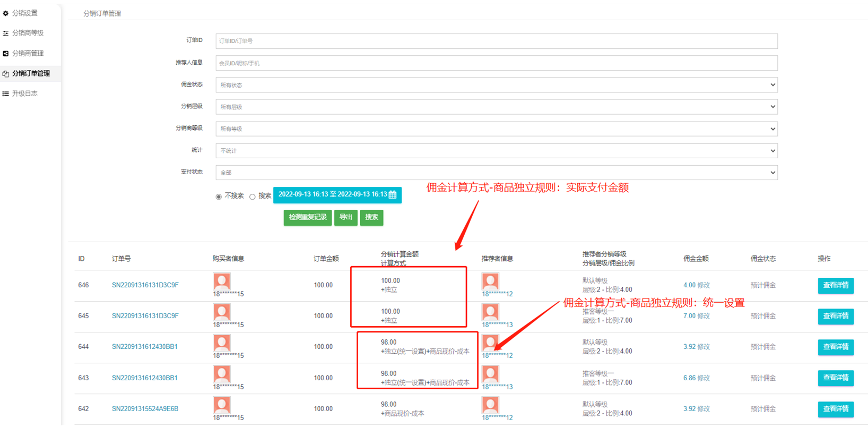Click referrer avatar in order row 645

click(x=490, y=312)
